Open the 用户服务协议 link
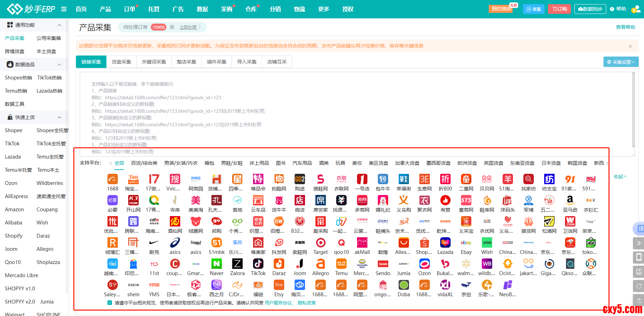This screenshot has height=316, width=644. [278, 303]
